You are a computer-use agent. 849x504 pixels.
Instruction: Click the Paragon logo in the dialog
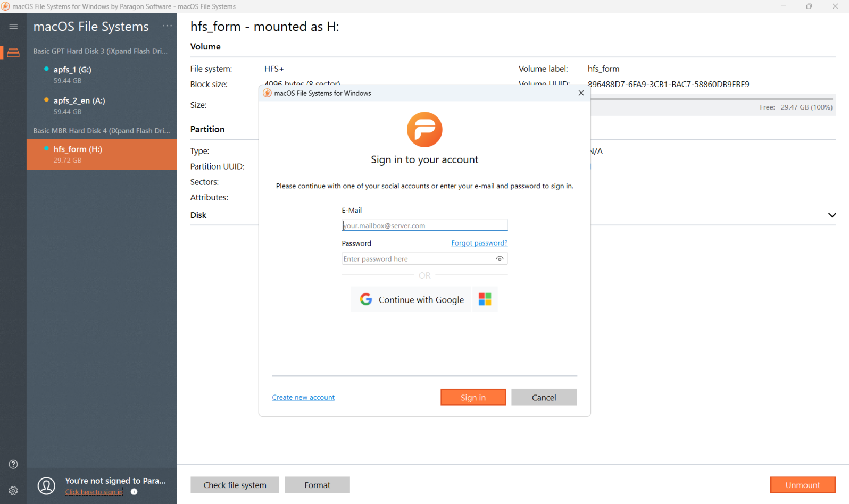pos(424,129)
